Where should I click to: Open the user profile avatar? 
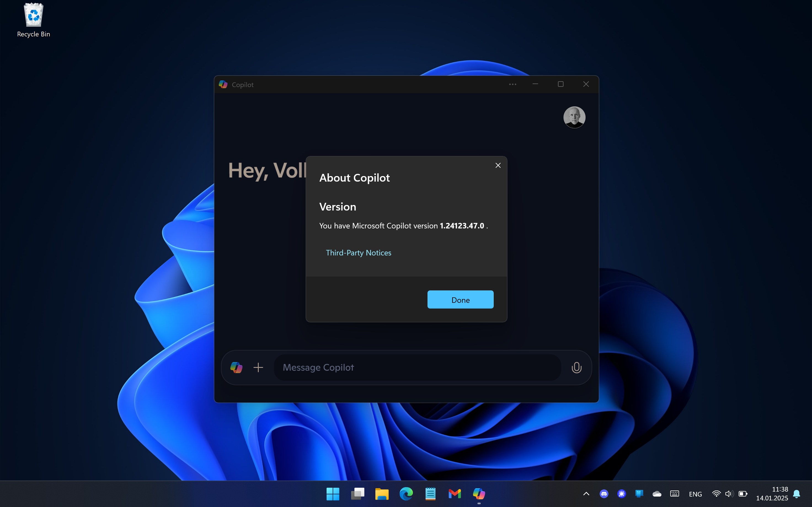574,117
